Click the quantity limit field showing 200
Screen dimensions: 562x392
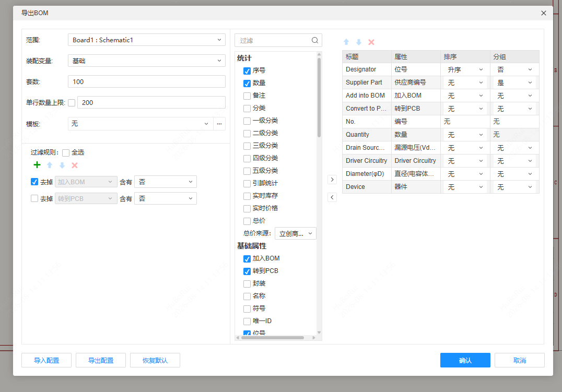(x=151, y=102)
